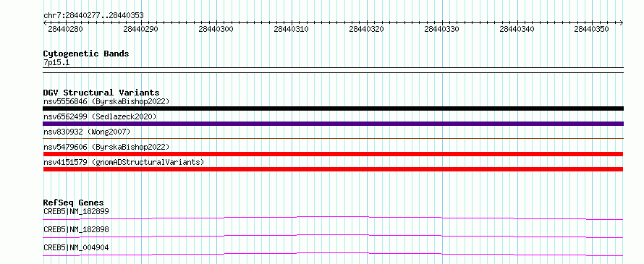Open the RefSeq Genes track title
Image resolution: width=644 pixels, height=264 pixels.
point(74,203)
